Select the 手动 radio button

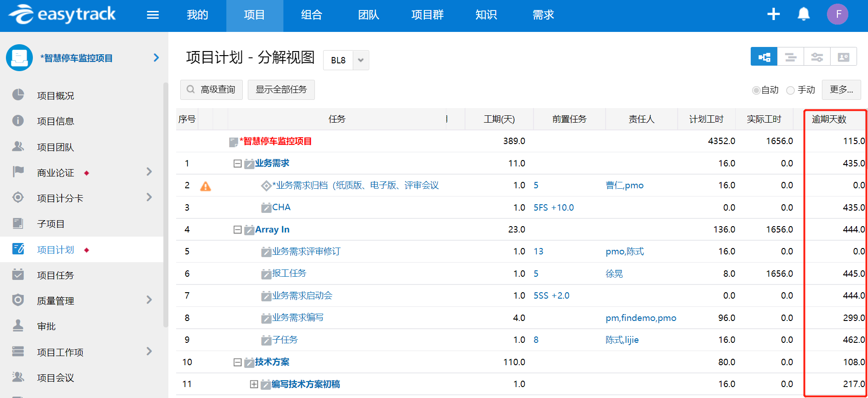click(791, 90)
